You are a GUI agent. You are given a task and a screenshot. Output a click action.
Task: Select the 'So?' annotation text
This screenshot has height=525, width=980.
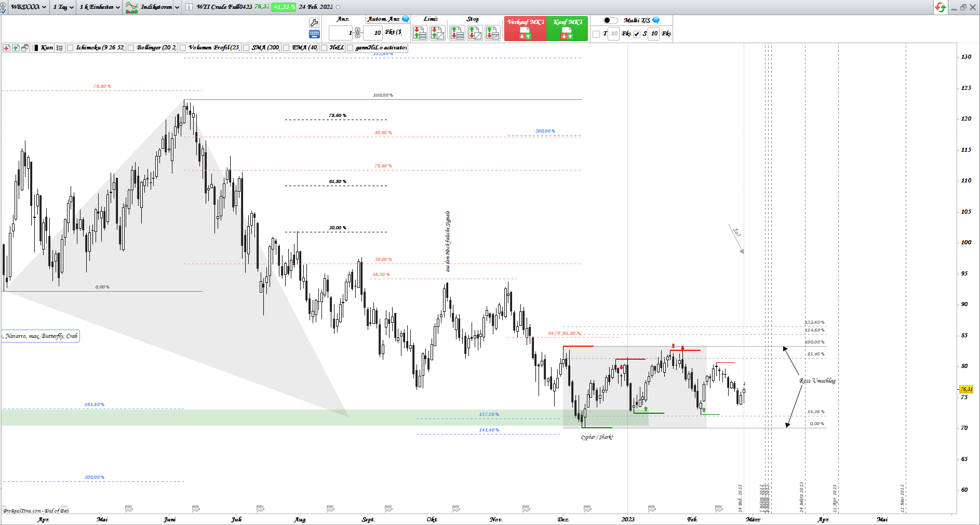coord(736,232)
